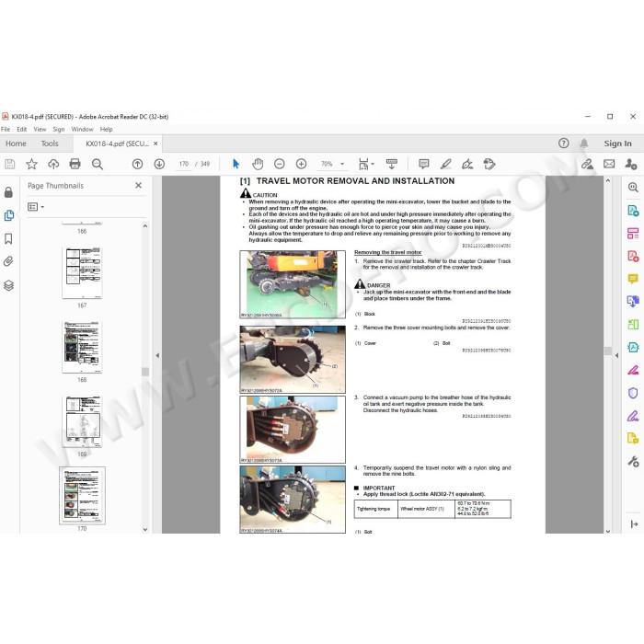Open the Help menu
Image resolution: width=644 pixels, height=644 pixels.
(107, 129)
